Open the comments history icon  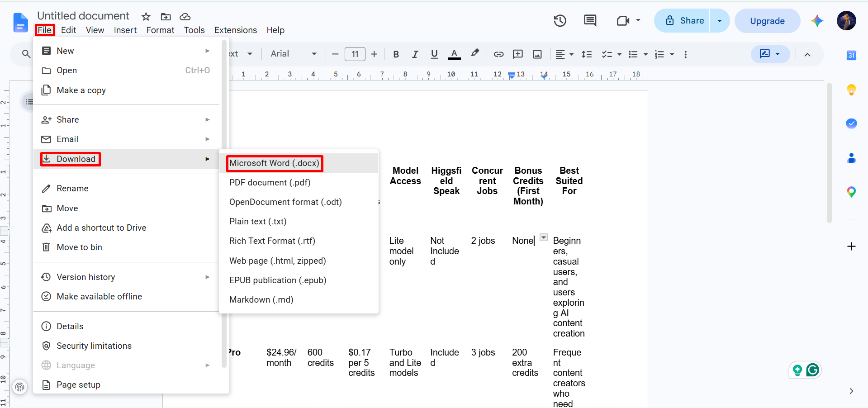590,21
